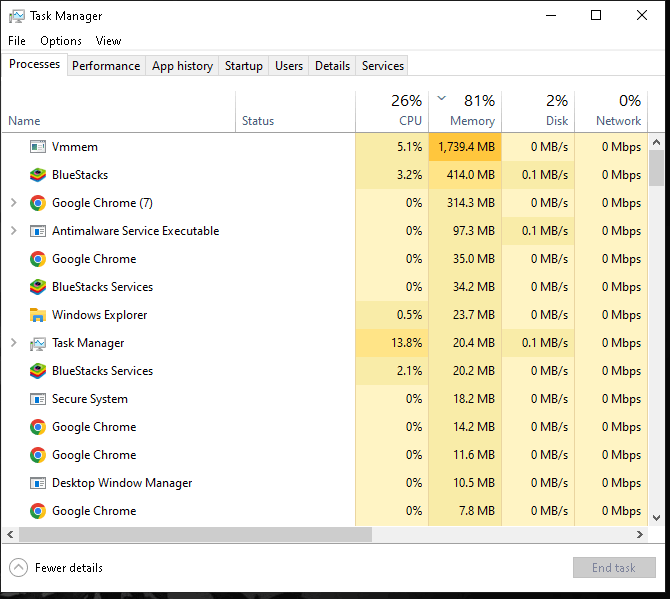The height and width of the screenshot is (599, 670).
Task: Click the Google Chrome (7) icon
Action: pos(38,203)
